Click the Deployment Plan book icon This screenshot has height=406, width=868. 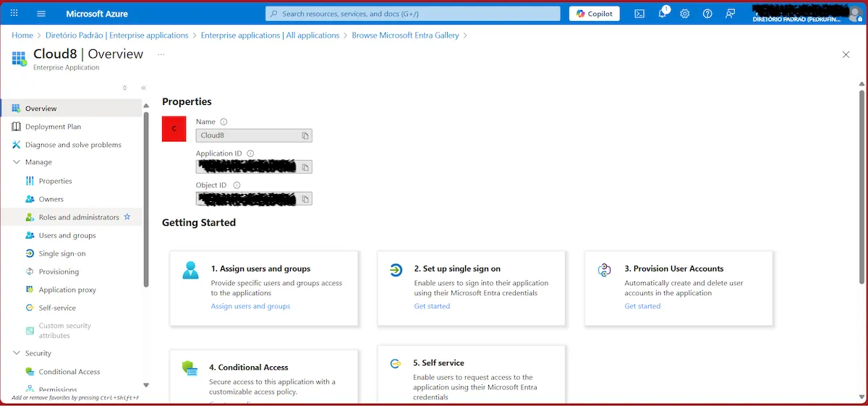17,127
